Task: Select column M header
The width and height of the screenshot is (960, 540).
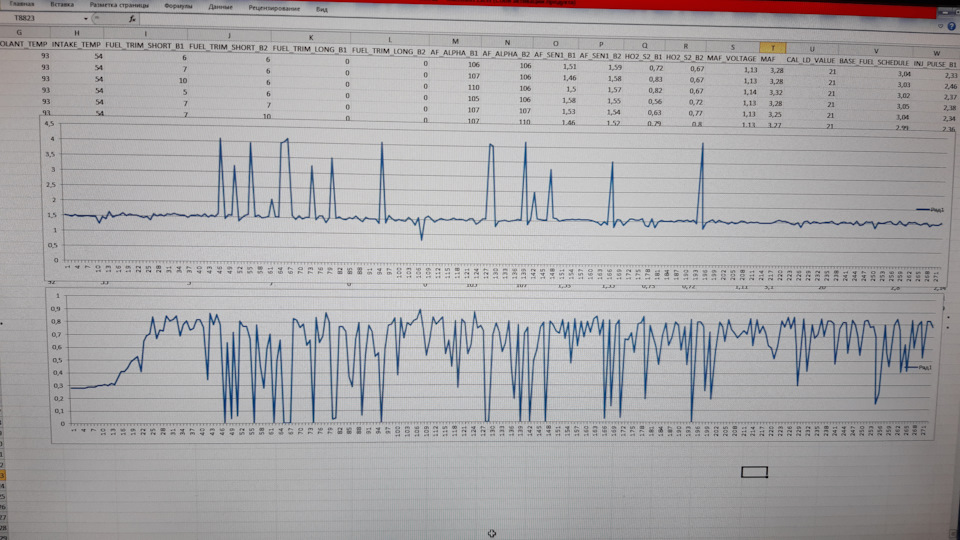Action: tap(455, 42)
